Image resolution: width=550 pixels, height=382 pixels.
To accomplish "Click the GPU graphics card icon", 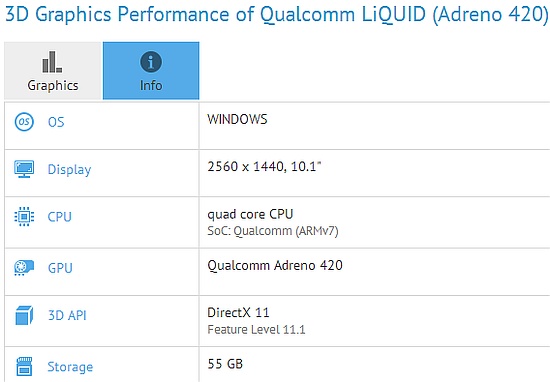I will point(24,268).
